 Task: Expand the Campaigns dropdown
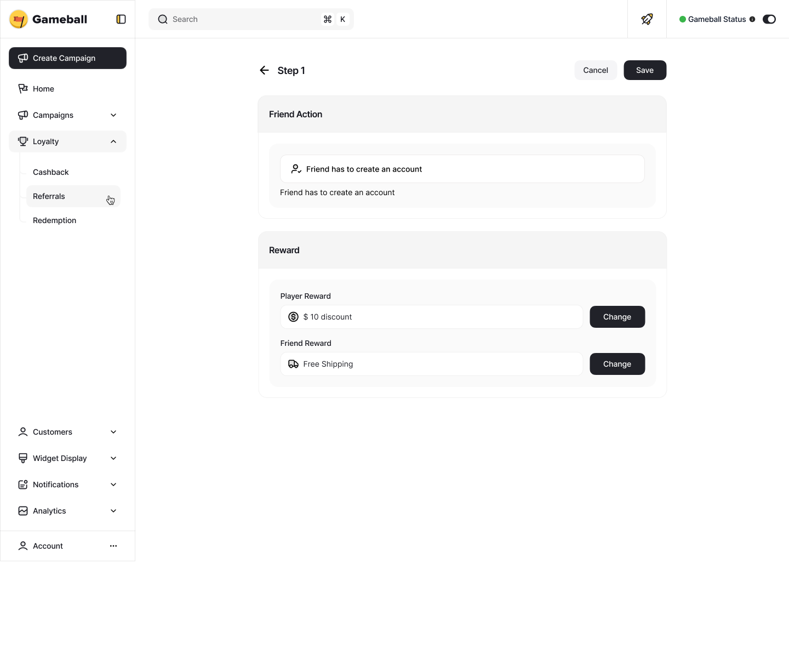pos(113,115)
